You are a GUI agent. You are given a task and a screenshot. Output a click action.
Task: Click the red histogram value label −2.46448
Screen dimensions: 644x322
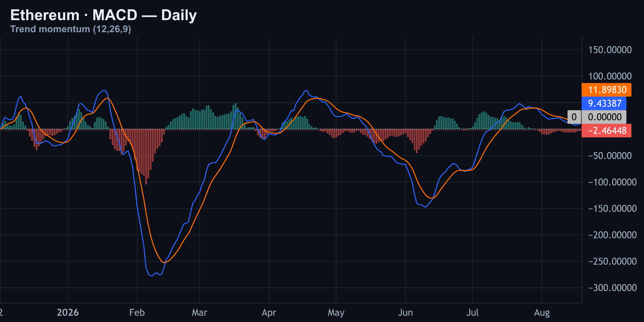pos(606,131)
